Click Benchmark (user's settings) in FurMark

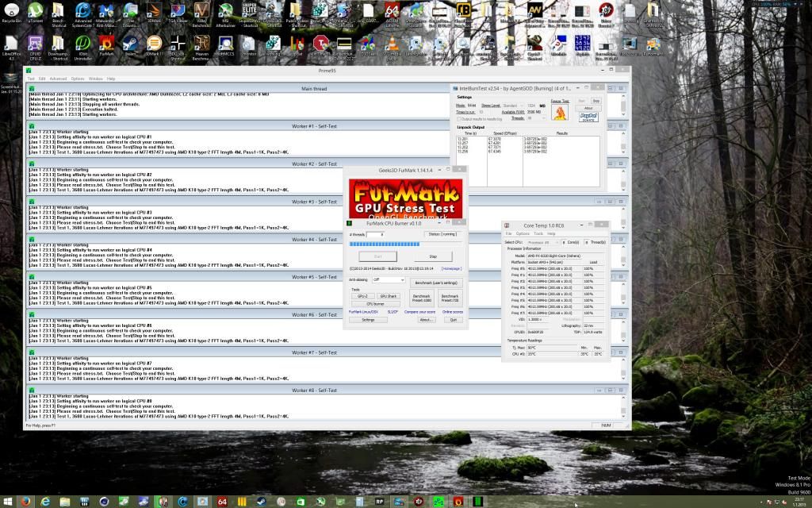pyautogui.click(x=436, y=283)
